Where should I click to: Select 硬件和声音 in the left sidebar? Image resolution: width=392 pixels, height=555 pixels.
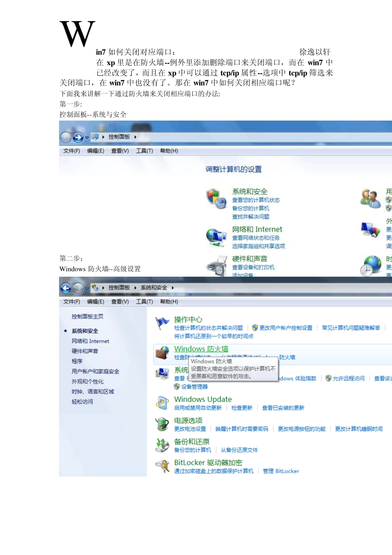tap(85, 351)
